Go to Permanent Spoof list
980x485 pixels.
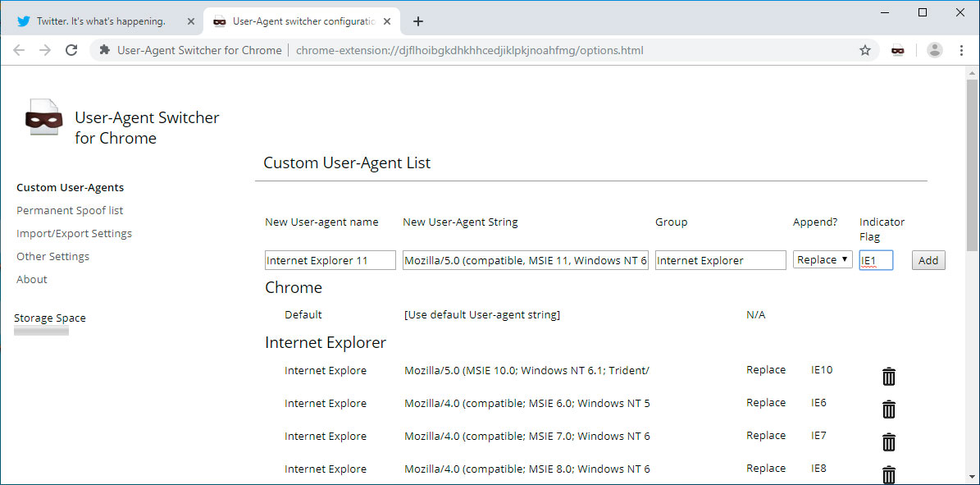(70, 211)
